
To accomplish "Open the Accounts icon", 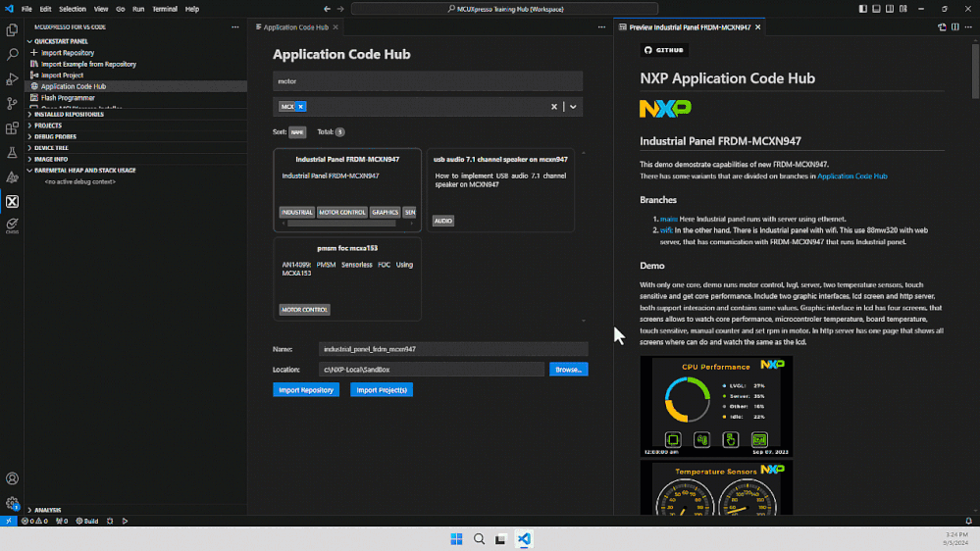I will click(12, 478).
